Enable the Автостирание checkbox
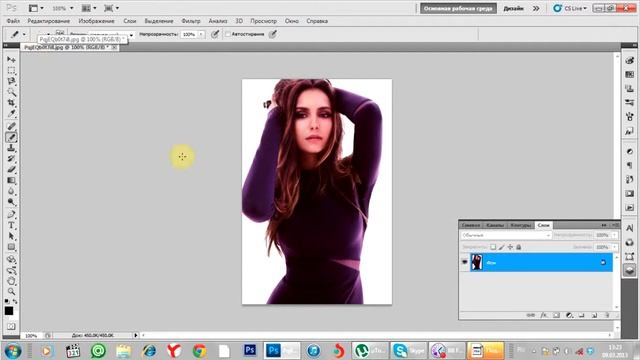 [x=228, y=34]
